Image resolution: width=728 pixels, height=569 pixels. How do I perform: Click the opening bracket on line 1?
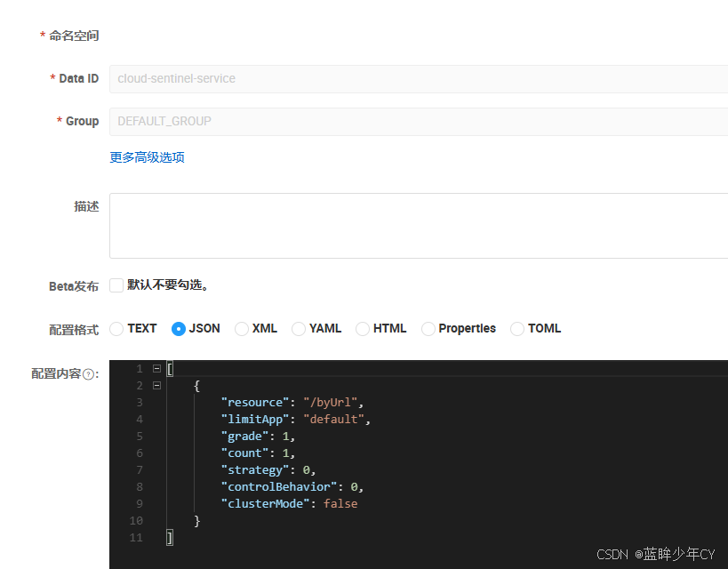coord(170,369)
